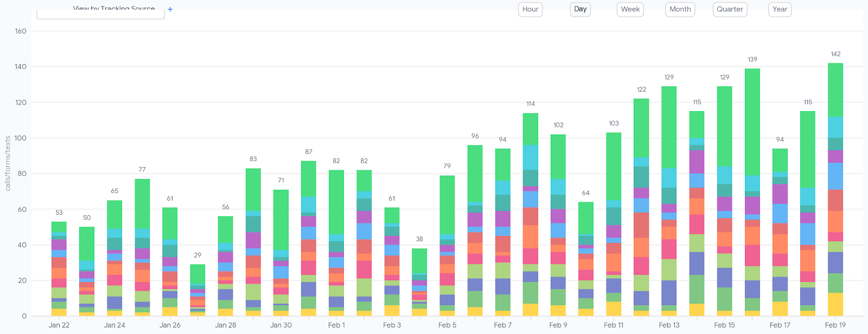Image resolution: width=868 pixels, height=334 pixels.
Task: Click the bar labeled 53 for Jan 22
Action: point(59,269)
